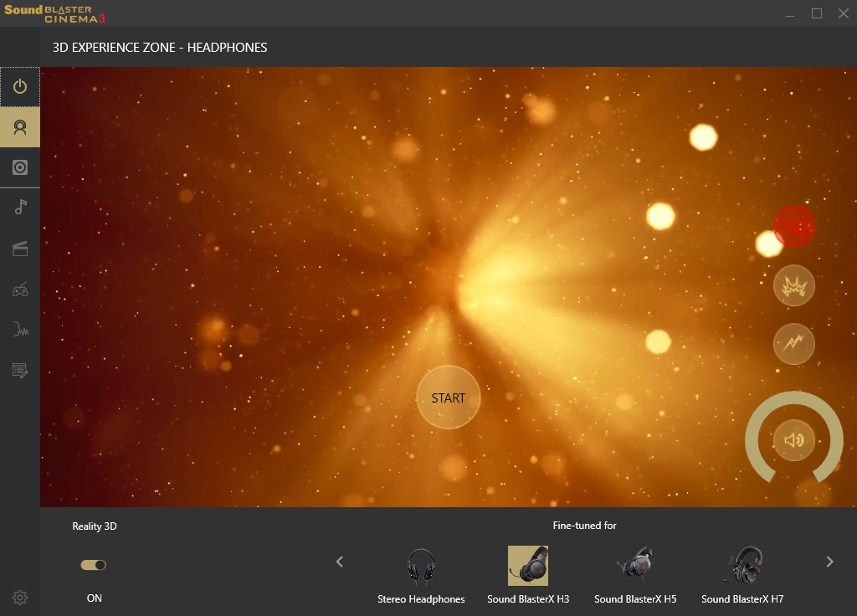This screenshot has width=857, height=616.
Task: Maximize the Sound Blaster Cinema window
Action: [817, 13]
